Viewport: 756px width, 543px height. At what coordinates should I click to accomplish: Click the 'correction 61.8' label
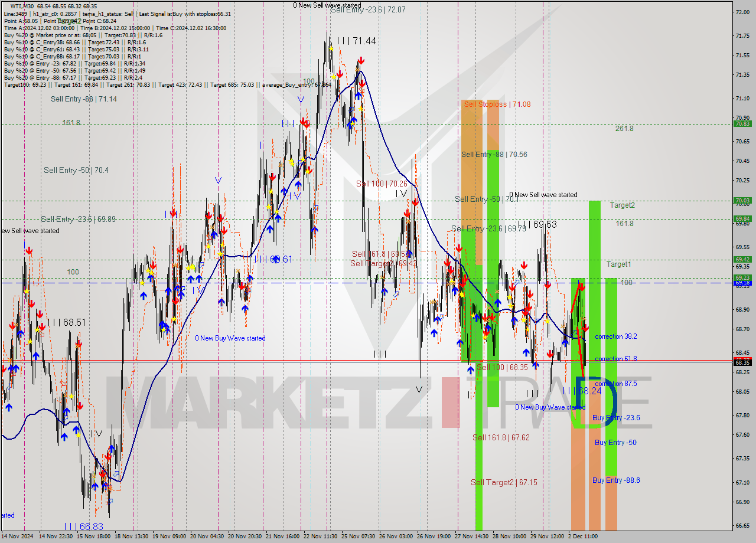[x=615, y=359]
